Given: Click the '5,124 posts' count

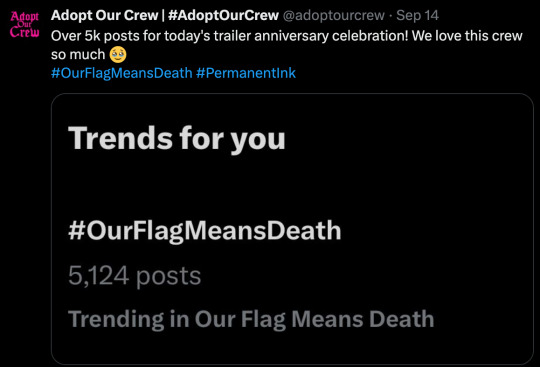Looking at the screenshot, I should [x=134, y=276].
